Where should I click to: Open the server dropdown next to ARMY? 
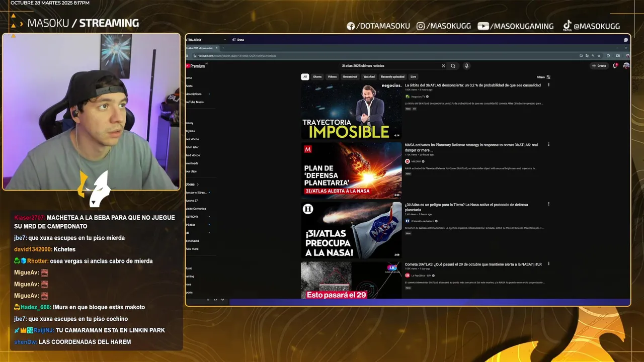click(x=225, y=40)
